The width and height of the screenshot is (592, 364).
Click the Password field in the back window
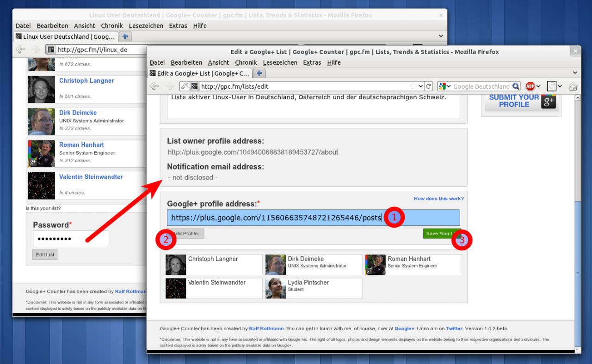pyautogui.click(x=70, y=239)
